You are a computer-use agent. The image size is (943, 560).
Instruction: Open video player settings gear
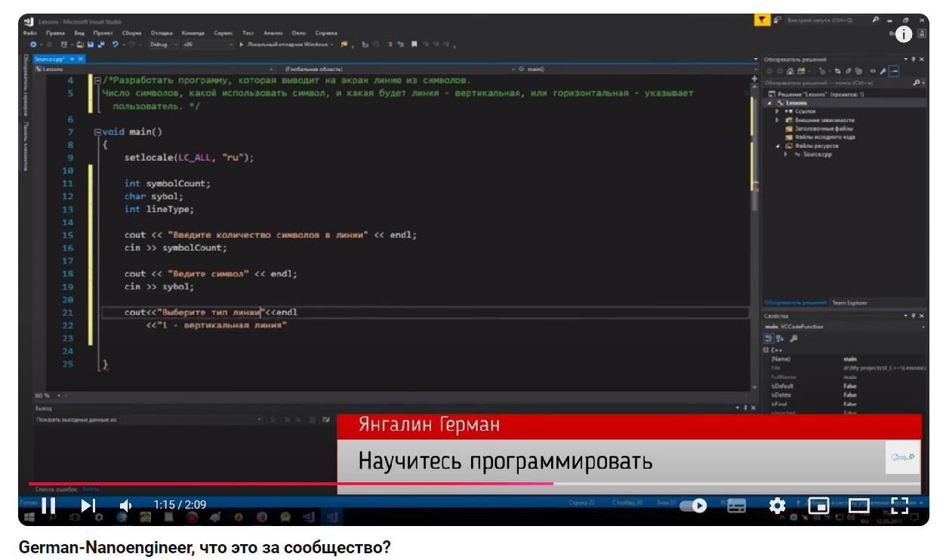click(x=777, y=506)
